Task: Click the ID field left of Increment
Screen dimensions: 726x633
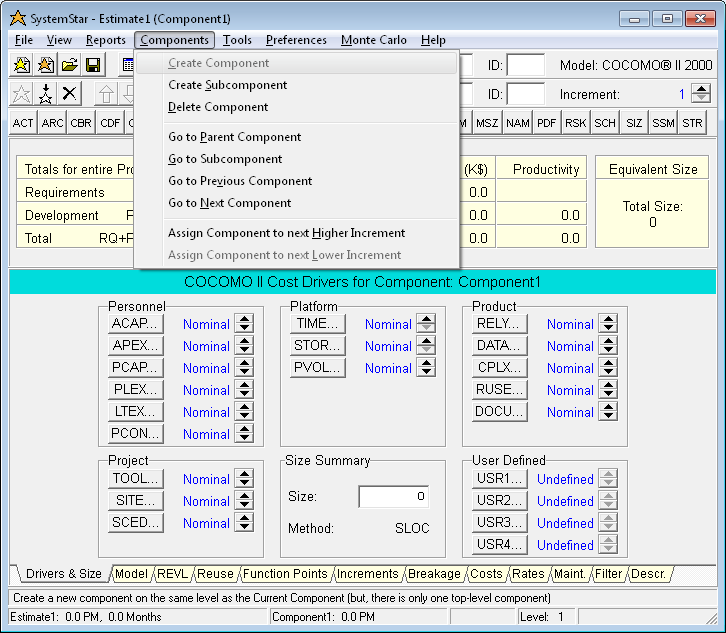Action: 526,94
